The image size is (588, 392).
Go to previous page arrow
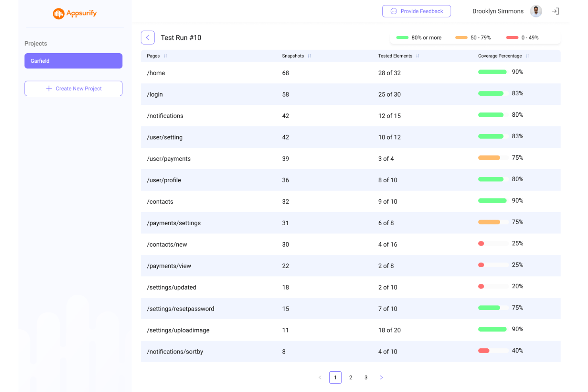(x=320, y=377)
